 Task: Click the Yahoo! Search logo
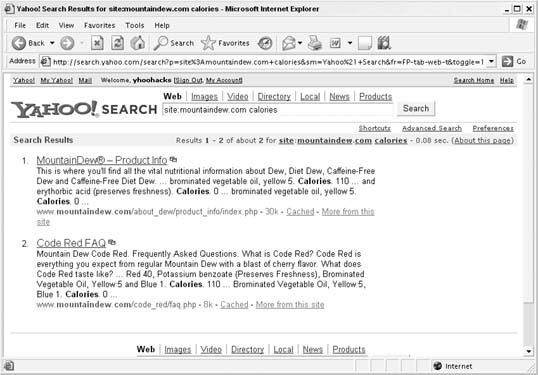coord(84,109)
